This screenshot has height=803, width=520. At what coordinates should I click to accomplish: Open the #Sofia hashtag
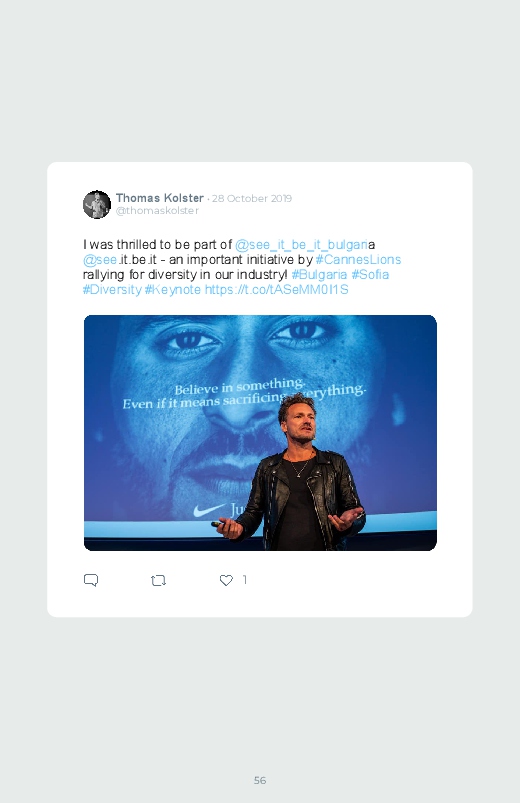click(370, 274)
